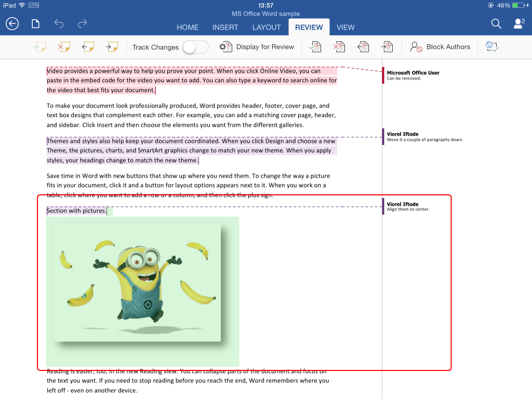Select the REVIEW tab
The height and width of the screenshot is (399, 532).
pos(309,28)
